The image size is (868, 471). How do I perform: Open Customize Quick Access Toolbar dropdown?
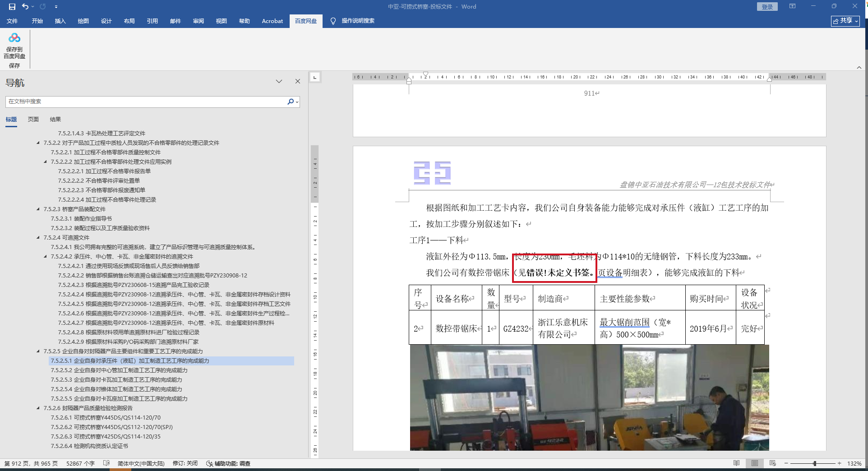56,7
